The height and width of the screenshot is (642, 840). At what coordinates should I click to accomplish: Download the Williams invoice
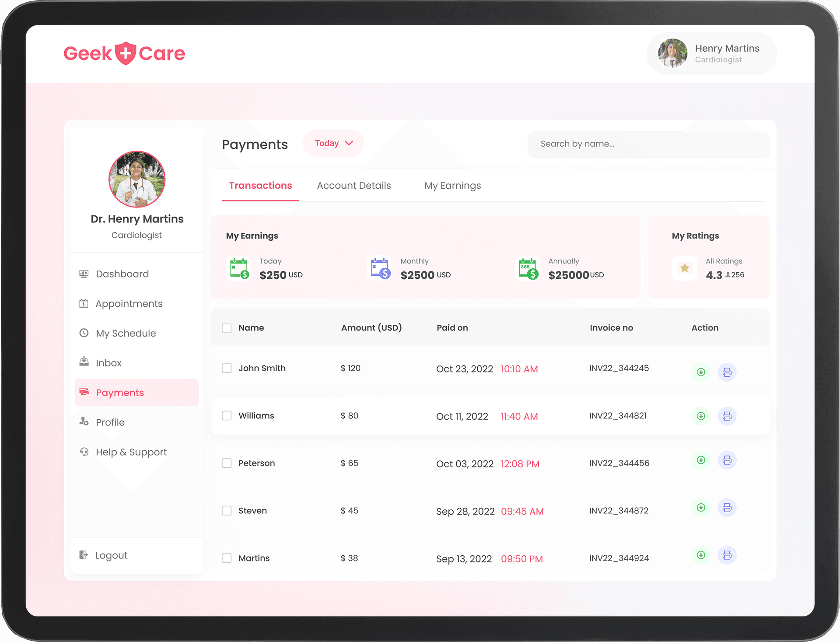pyautogui.click(x=701, y=416)
